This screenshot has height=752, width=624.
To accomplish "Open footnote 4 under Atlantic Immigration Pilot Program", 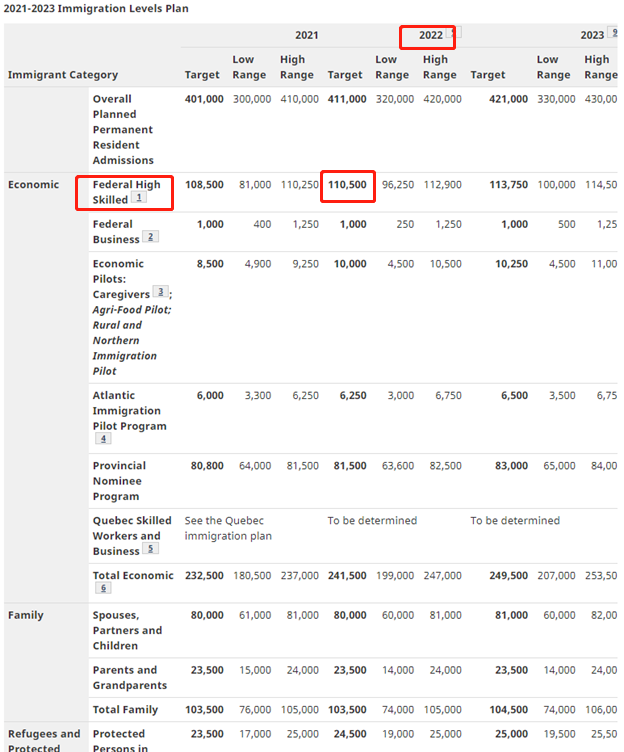I will tap(103, 438).
